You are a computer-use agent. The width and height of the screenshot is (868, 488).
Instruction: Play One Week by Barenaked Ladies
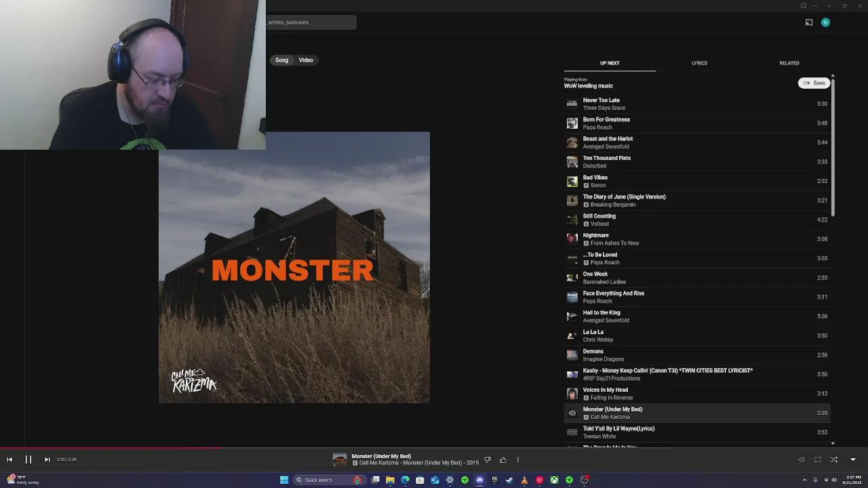(697, 278)
